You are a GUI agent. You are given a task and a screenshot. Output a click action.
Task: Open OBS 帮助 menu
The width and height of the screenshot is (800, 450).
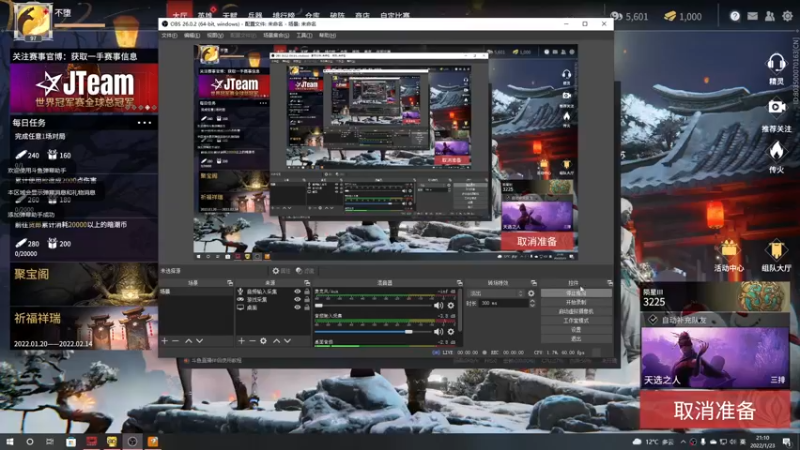(x=327, y=36)
